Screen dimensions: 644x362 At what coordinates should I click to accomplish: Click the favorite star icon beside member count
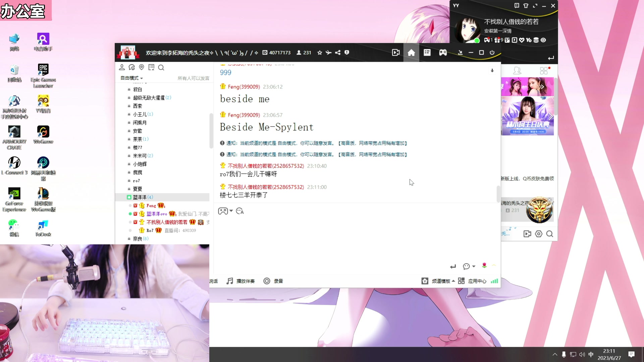pyautogui.click(x=319, y=53)
